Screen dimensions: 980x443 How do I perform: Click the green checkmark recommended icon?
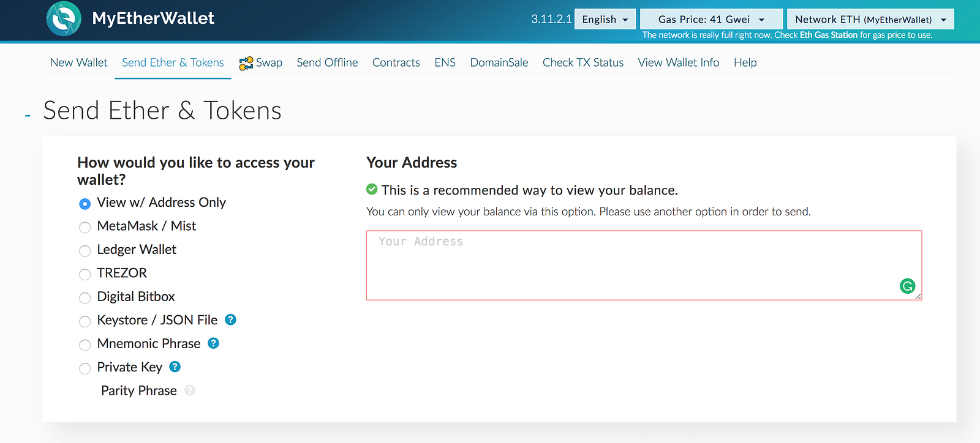(372, 190)
